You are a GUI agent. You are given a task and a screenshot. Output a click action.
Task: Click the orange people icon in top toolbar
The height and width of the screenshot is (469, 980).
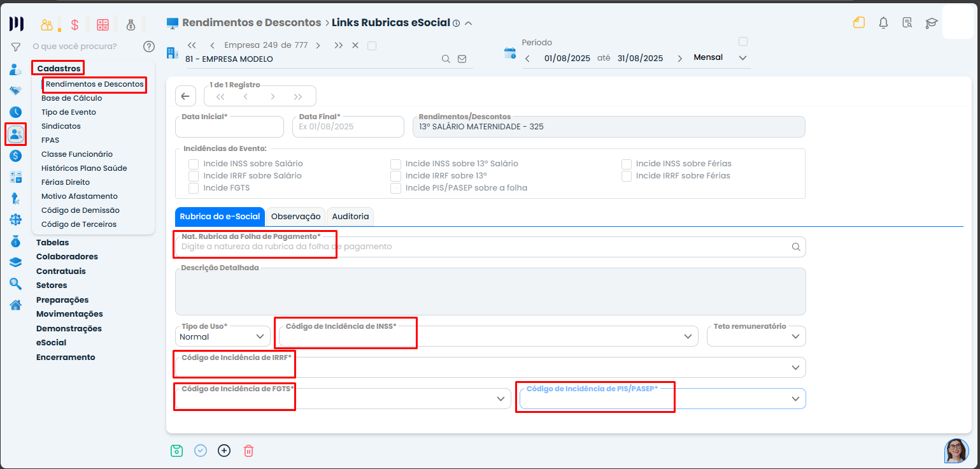(46, 24)
